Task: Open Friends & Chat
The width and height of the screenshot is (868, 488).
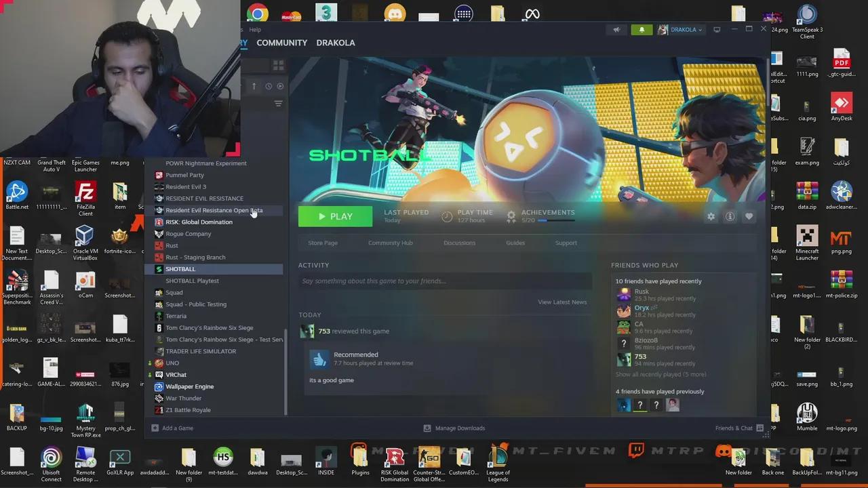Action: (x=739, y=428)
